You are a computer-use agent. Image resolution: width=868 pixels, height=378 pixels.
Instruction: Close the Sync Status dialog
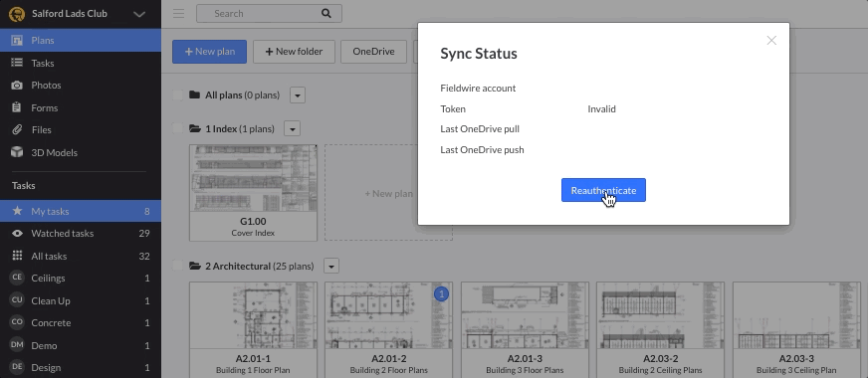tap(771, 41)
